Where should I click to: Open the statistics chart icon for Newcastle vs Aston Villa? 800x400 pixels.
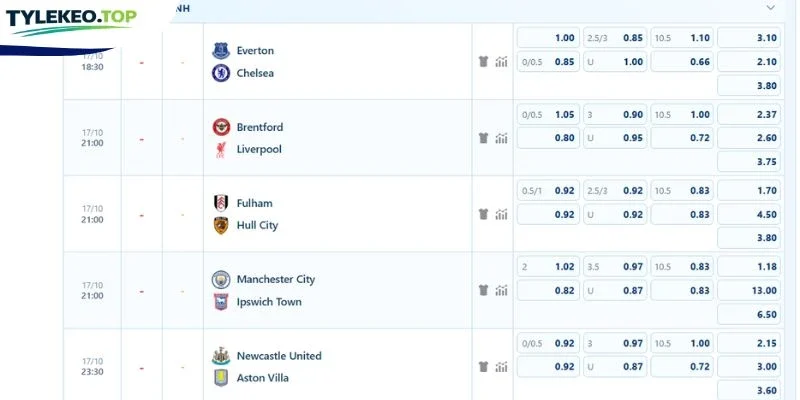click(x=501, y=367)
